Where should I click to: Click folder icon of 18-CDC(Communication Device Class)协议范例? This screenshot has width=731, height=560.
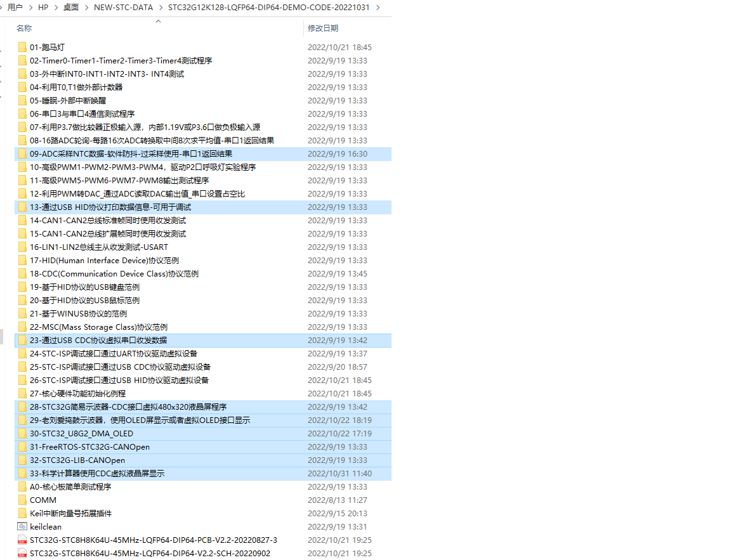tap(22, 273)
